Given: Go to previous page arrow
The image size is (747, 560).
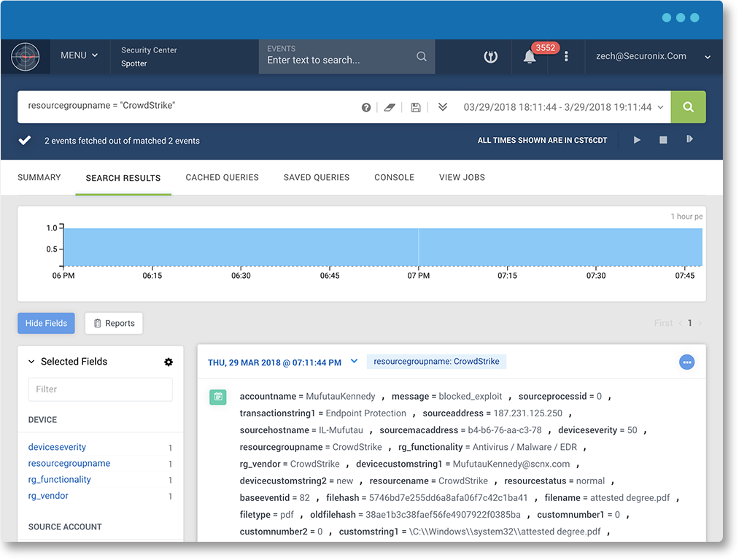Looking at the screenshot, I should (681, 323).
